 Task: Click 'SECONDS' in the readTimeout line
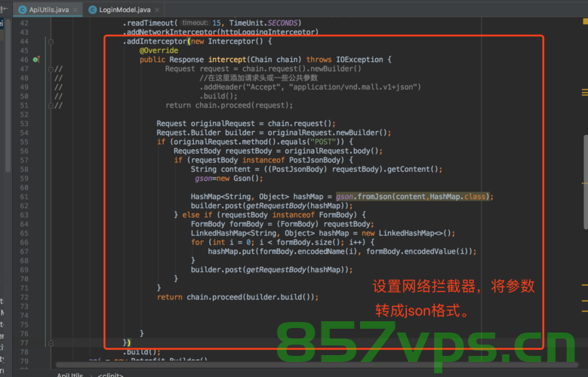click(x=282, y=23)
